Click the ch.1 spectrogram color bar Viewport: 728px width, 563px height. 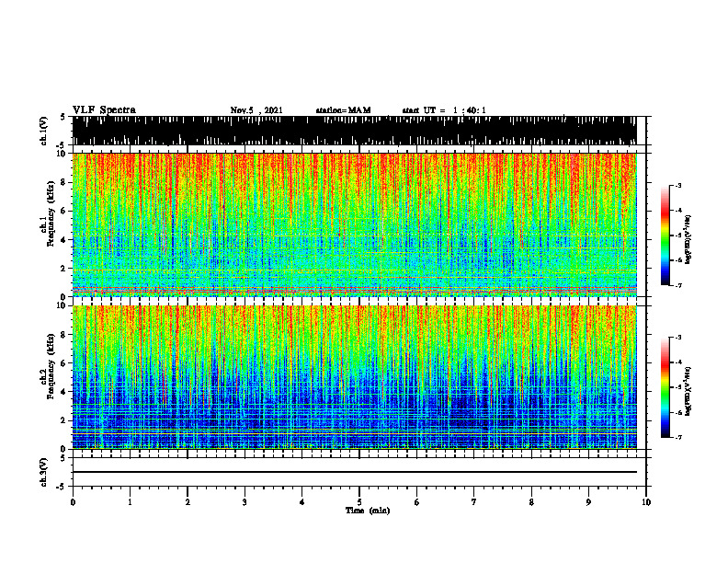[665, 236]
